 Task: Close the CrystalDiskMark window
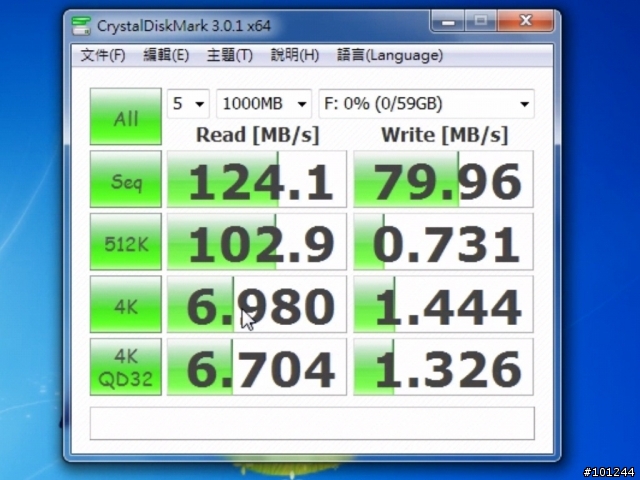coord(526,21)
